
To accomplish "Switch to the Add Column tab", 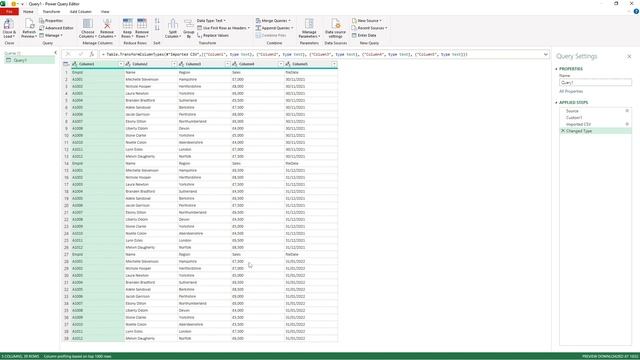I will pos(81,11).
